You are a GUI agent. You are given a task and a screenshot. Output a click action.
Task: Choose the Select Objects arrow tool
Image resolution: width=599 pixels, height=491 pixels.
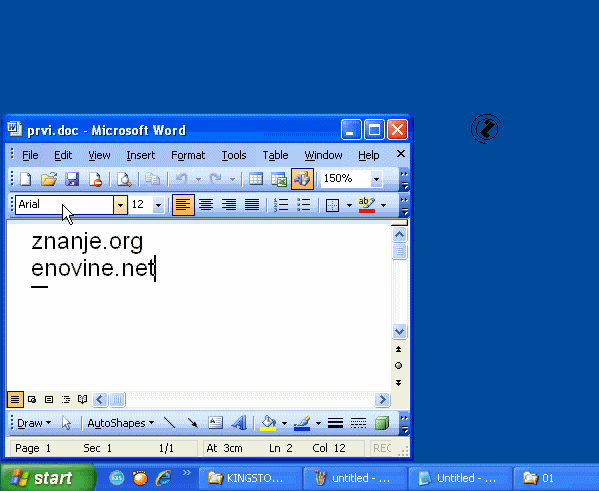(66, 423)
